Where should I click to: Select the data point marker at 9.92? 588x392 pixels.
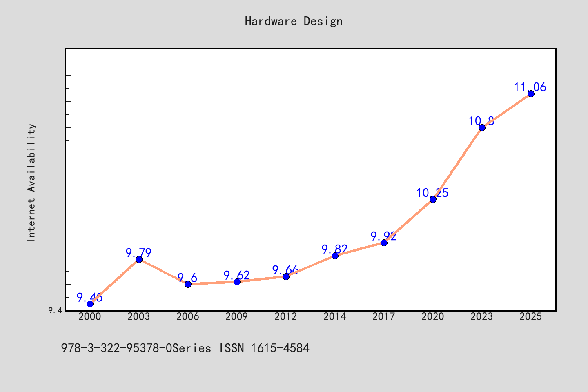(x=384, y=243)
